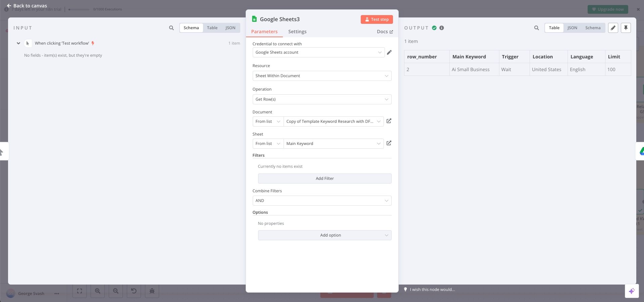Select the 'United States' cell
This screenshot has height=302, width=644.
548,69
